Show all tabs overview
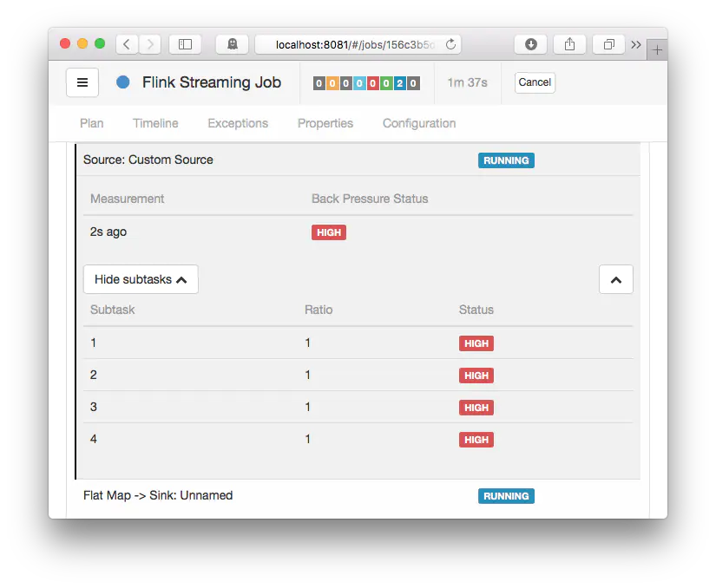Viewport: 716px width, 588px height. pos(608,44)
